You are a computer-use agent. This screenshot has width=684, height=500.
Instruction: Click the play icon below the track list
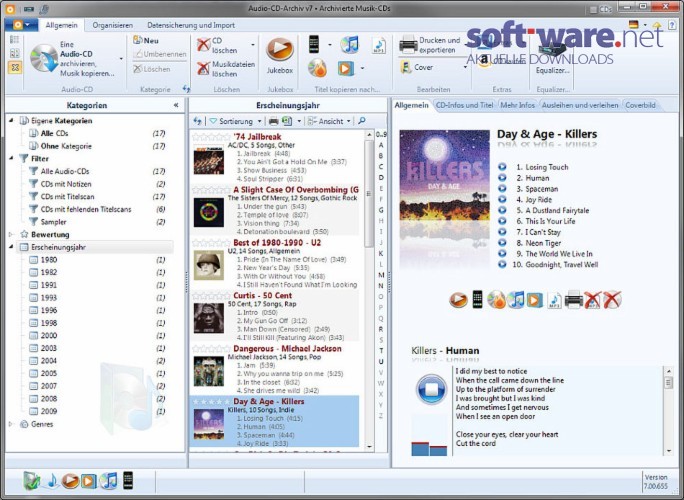click(458, 300)
